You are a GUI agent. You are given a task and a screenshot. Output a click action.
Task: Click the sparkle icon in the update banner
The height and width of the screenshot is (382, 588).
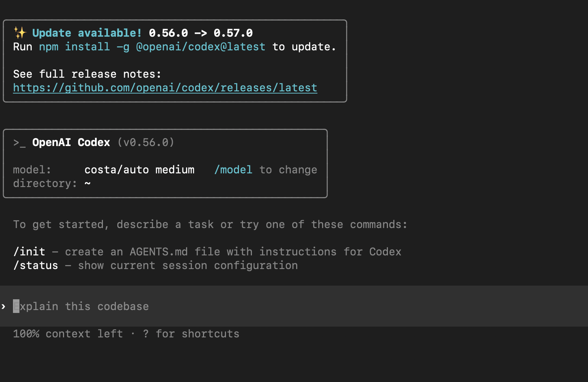21,32
